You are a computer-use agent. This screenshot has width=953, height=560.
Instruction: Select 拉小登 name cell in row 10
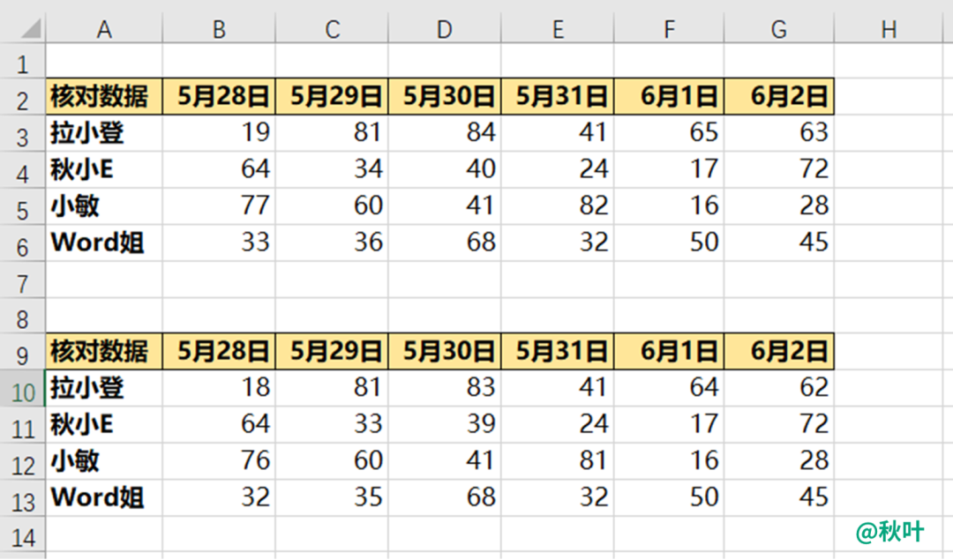tap(104, 387)
